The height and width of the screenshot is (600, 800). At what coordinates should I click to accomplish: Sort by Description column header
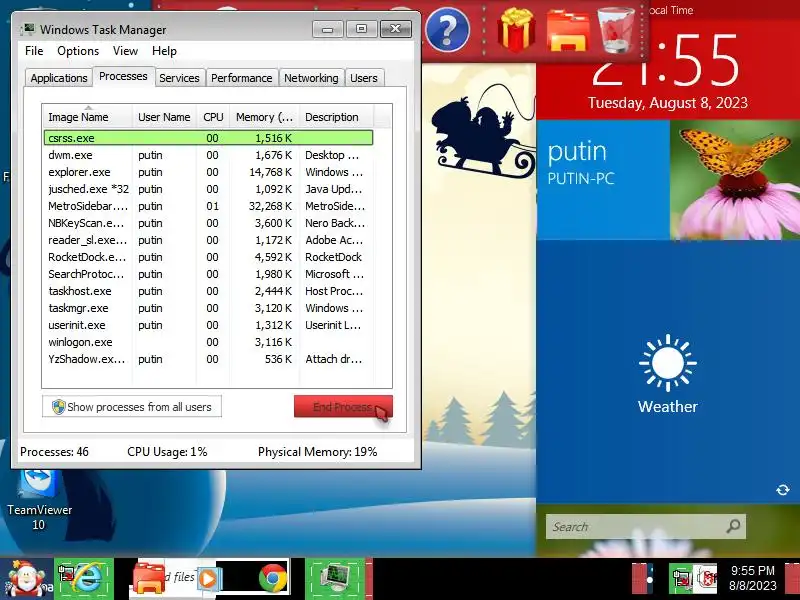(x=337, y=117)
